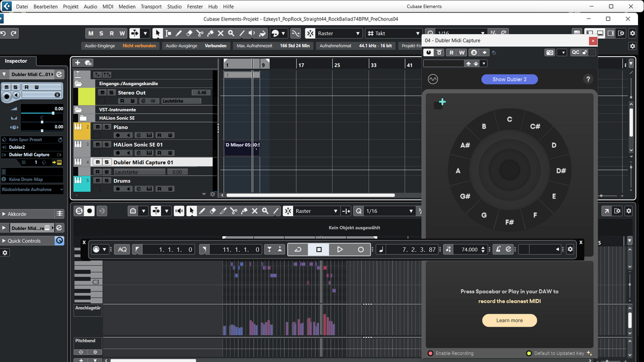Open the track presets search icon
The width and height of the screenshot is (644, 362).
pos(88,63)
